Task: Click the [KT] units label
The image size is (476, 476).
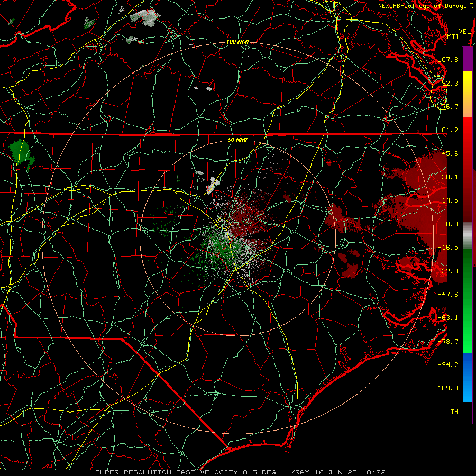Action: click(452, 36)
